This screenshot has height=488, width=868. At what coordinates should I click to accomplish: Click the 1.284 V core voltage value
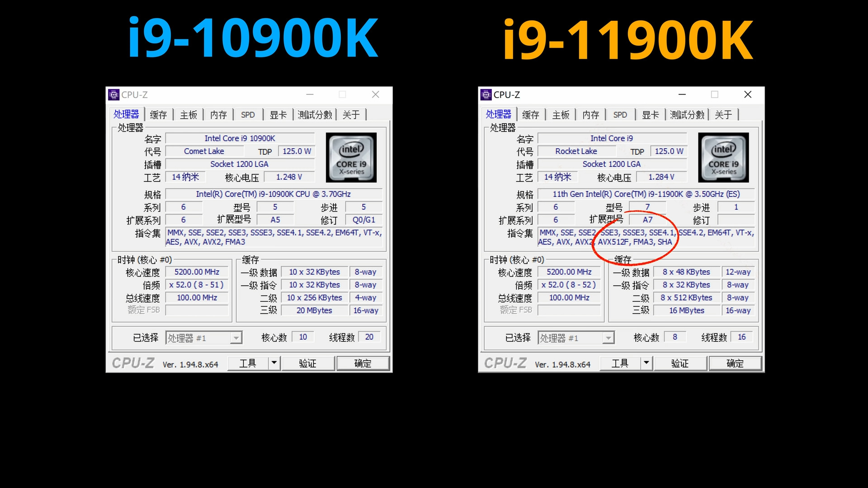pyautogui.click(x=661, y=177)
